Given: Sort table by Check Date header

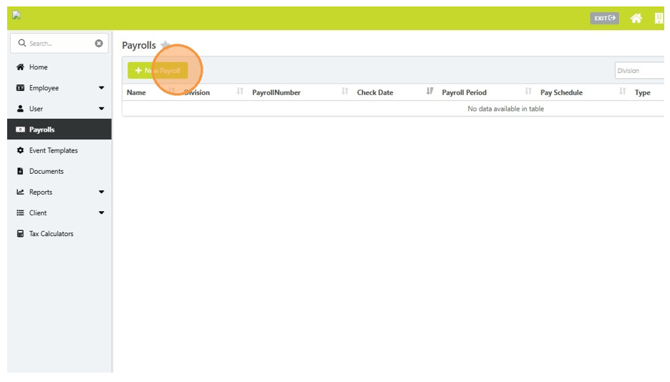Looking at the screenshot, I should (375, 92).
